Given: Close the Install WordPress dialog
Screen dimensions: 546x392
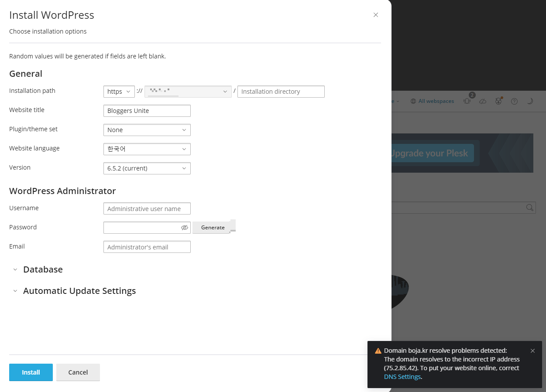Looking at the screenshot, I should [x=375, y=15].
